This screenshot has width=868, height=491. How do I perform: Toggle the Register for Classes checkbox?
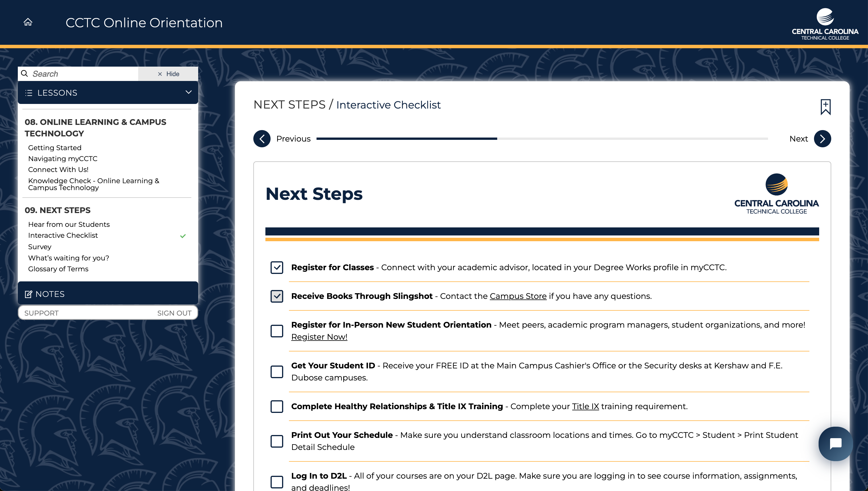(277, 267)
